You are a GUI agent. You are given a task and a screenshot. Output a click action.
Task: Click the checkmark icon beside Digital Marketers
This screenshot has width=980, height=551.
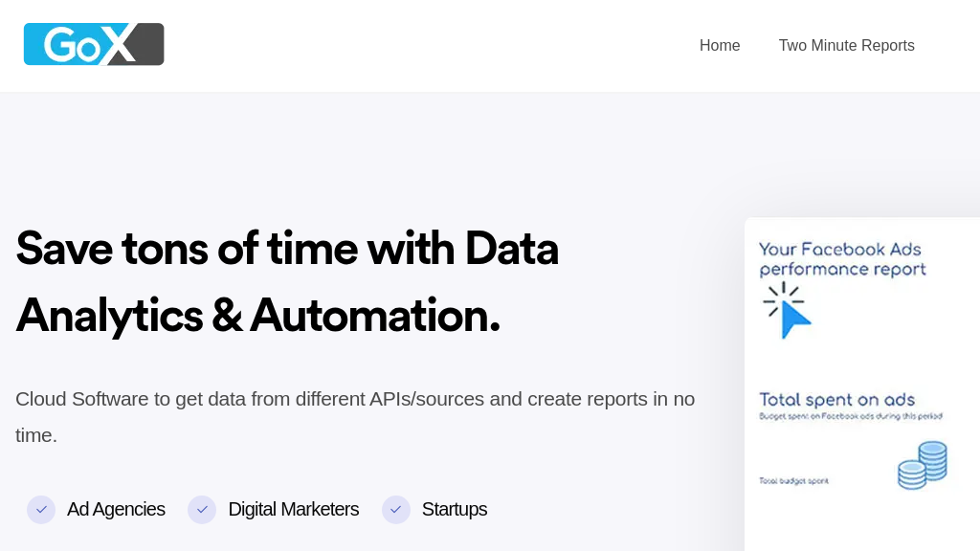(x=202, y=510)
